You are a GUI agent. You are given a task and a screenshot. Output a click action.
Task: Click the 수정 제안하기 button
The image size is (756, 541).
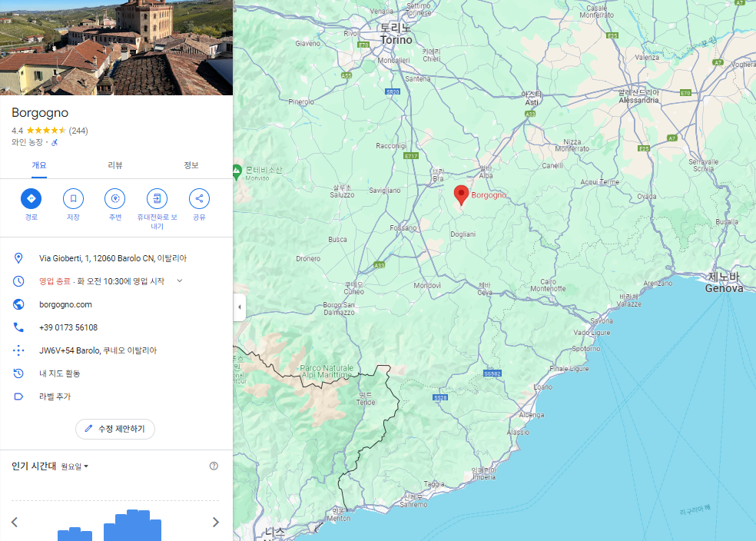(x=115, y=429)
